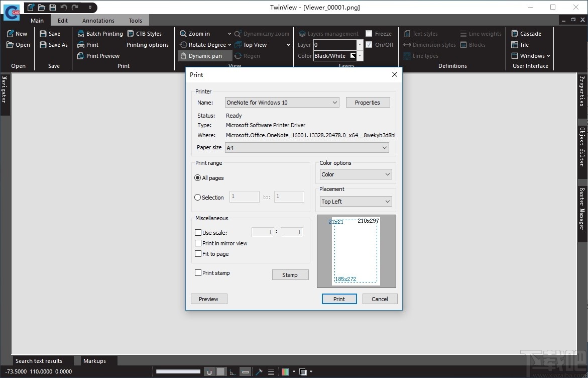Switch to the Annotations ribbon tab

(98, 21)
